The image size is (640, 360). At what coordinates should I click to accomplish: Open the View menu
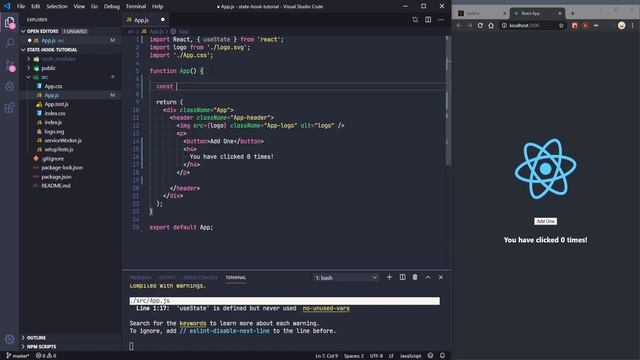pos(79,7)
